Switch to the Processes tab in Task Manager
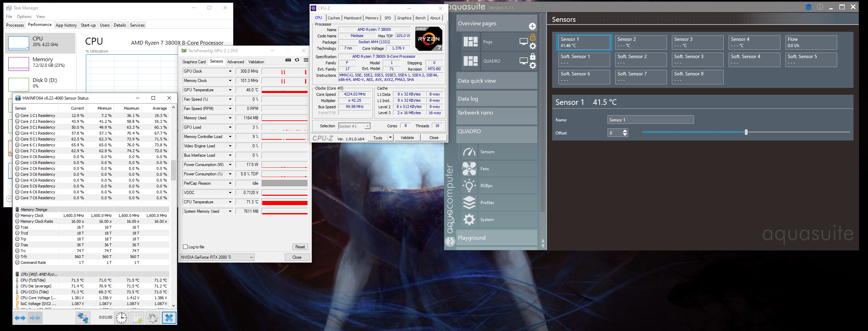Screen dimensions: 868x331 tap(15, 25)
